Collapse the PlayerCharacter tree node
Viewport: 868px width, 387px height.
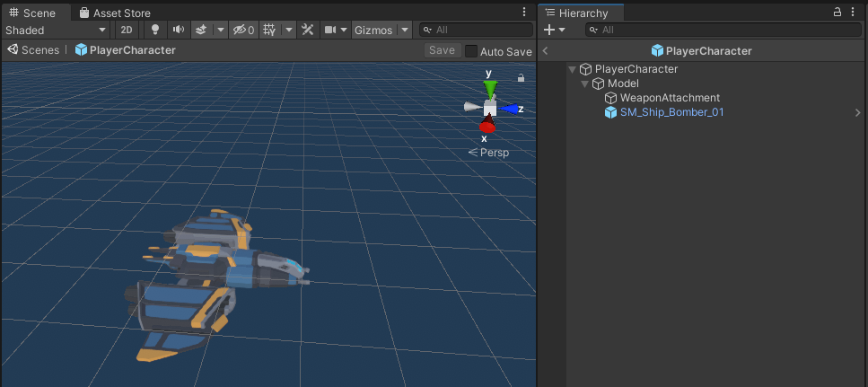click(573, 69)
